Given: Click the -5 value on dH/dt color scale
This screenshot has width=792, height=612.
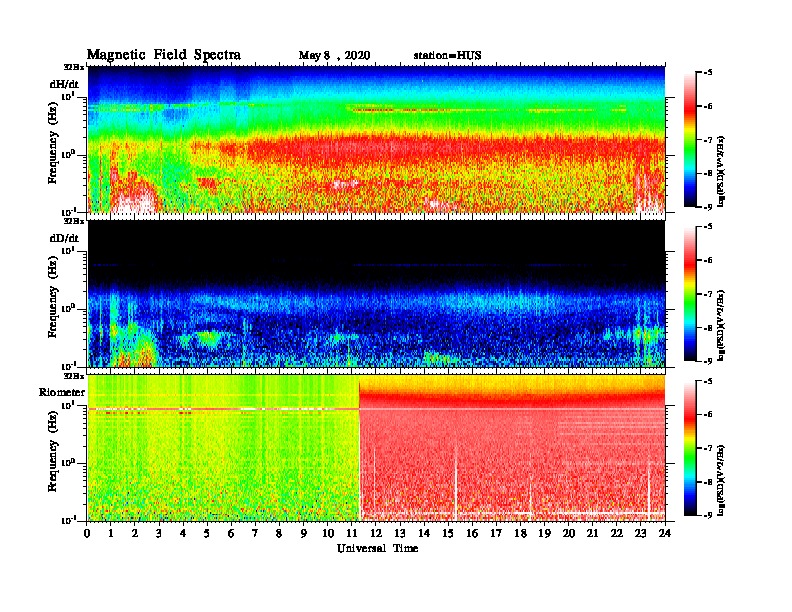Looking at the screenshot, I should click(x=708, y=72).
